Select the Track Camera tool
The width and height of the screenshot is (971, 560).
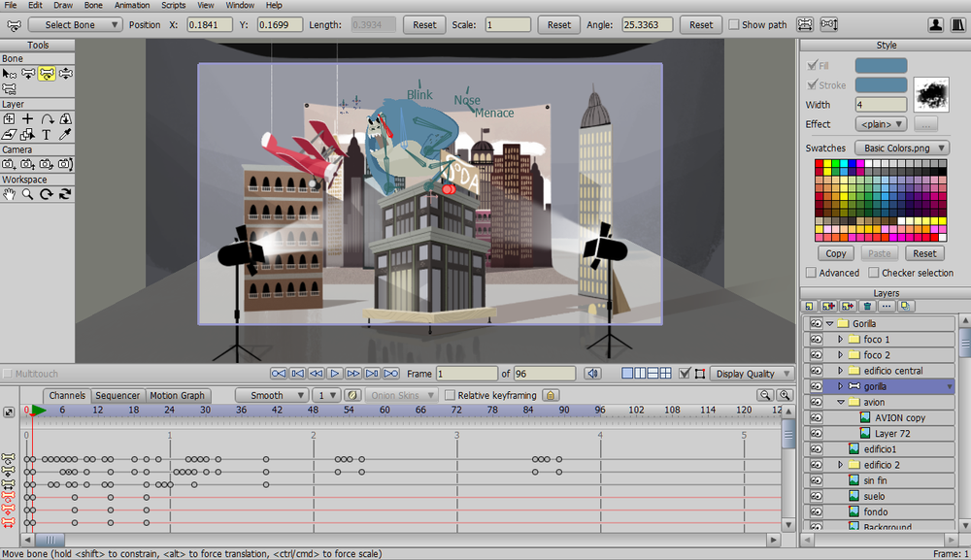[10, 164]
